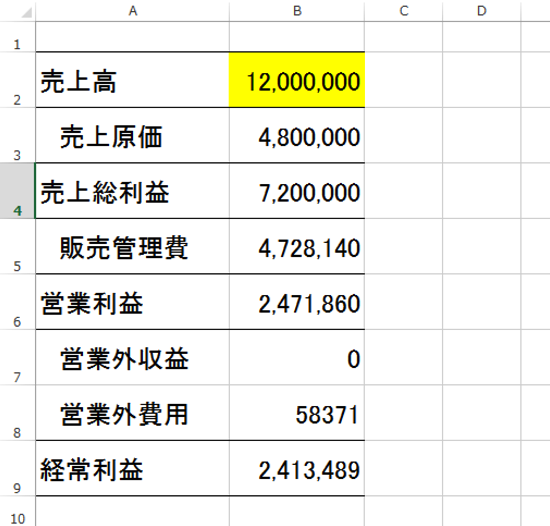Click the cell labeled 販売管理費

point(132,246)
